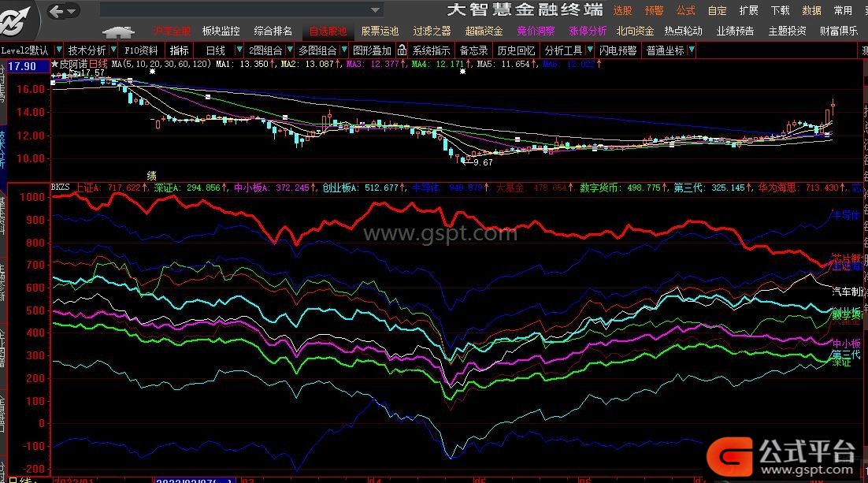Click the 绩 earnings marker under the chart
Screen dimensions: 868x483
[x=152, y=176]
